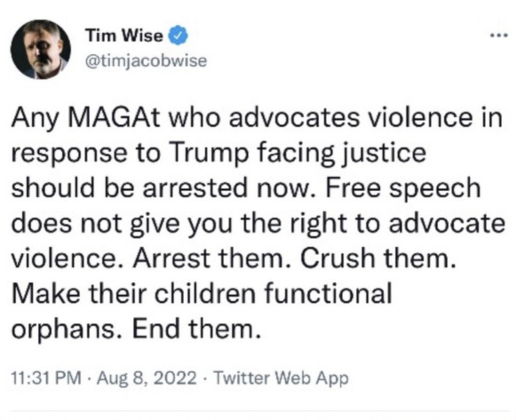Click the word orphans in the tweet
The width and height of the screenshot is (516, 420).
pos(63,328)
